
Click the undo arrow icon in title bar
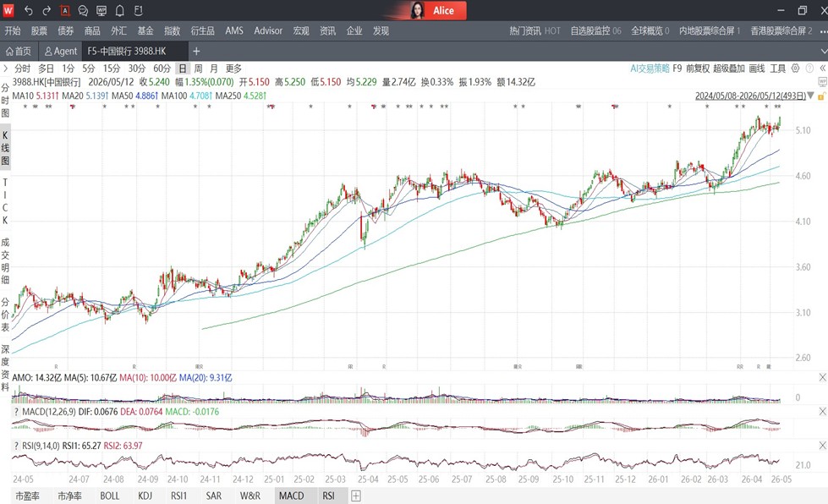pos(29,10)
